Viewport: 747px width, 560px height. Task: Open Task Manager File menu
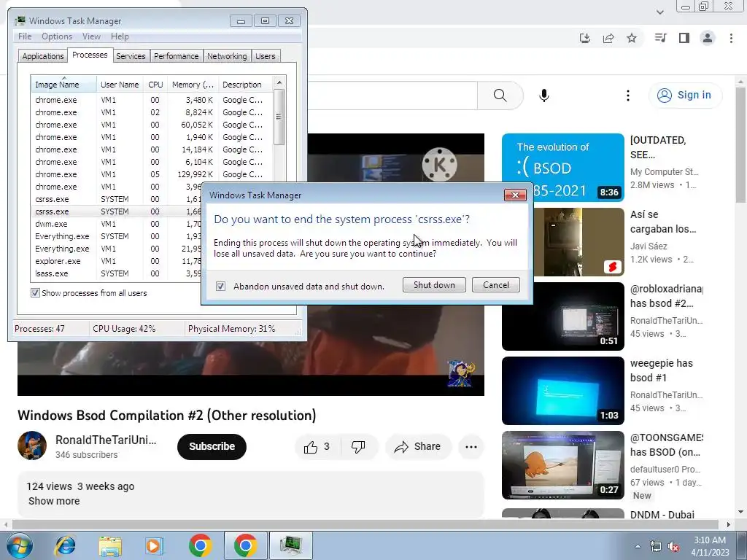point(25,36)
